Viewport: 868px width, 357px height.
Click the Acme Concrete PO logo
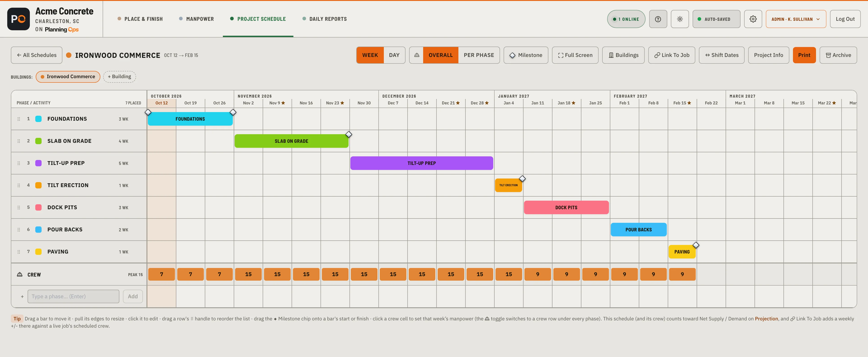tap(19, 19)
